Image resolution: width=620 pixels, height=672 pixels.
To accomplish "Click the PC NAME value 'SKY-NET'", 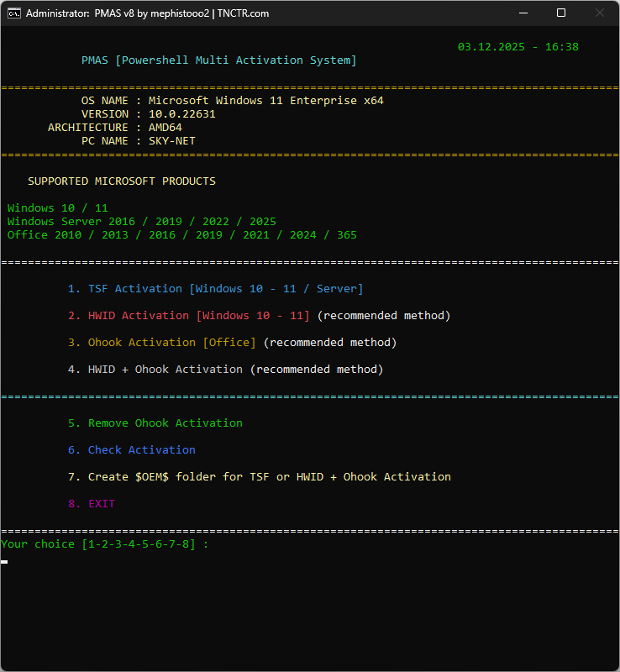I will (172, 141).
